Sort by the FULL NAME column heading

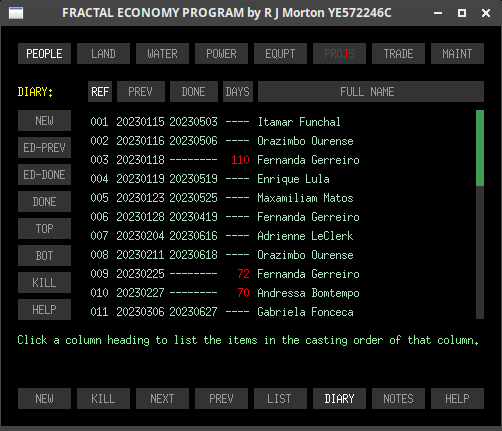(x=371, y=91)
